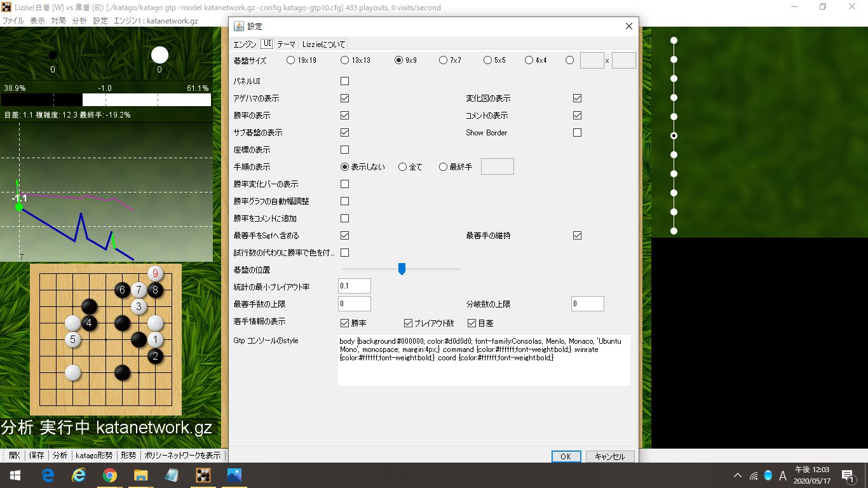Click white stone numbered 9 on sub-board
The height and width of the screenshot is (488, 868).
pos(155,274)
